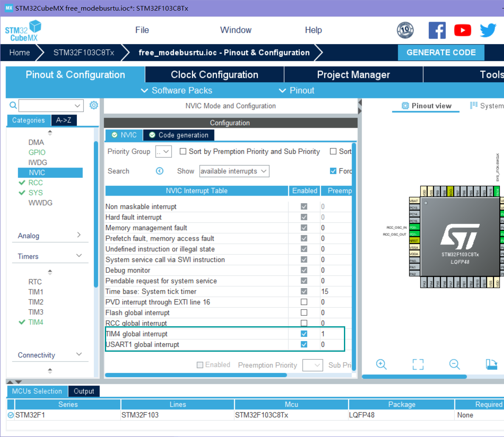Disable USART1 global interrupt checkbox

point(304,344)
